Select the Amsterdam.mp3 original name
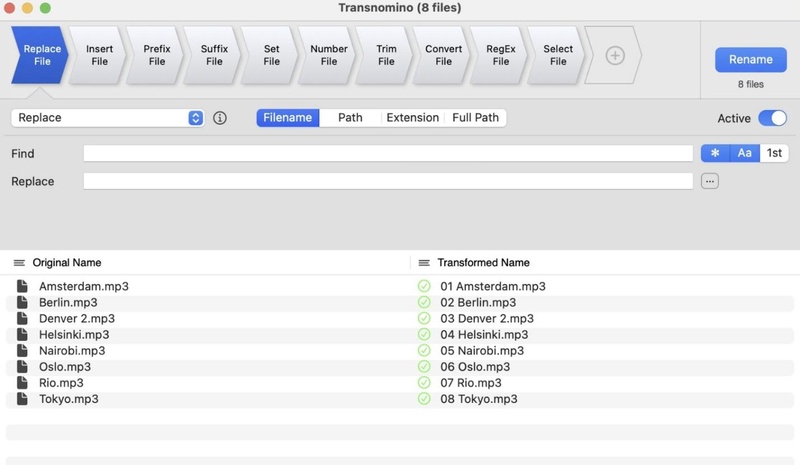The image size is (800, 465). [x=84, y=286]
